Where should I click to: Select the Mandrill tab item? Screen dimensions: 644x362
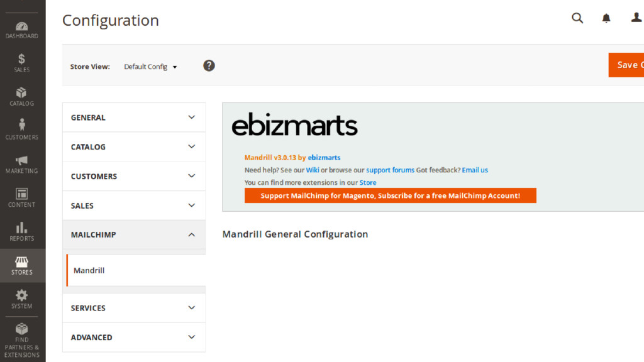click(x=89, y=270)
